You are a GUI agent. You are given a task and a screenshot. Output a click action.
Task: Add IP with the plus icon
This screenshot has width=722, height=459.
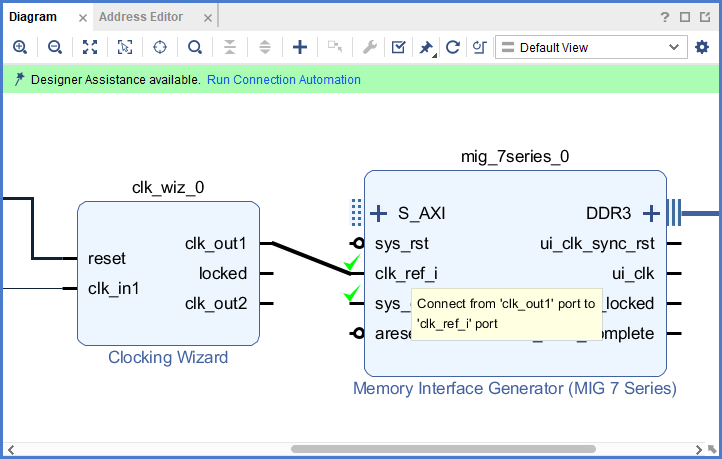pos(300,47)
